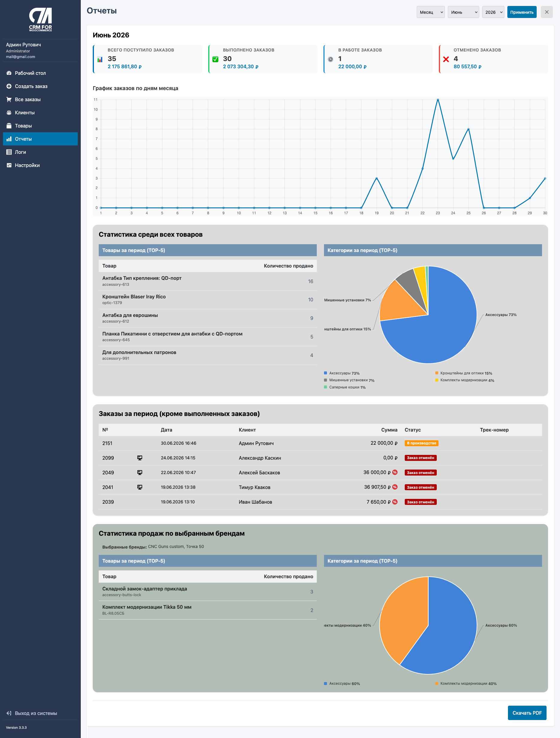
Task: Click the monitor icon on order 2041 row
Action: (x=140, y=487)
